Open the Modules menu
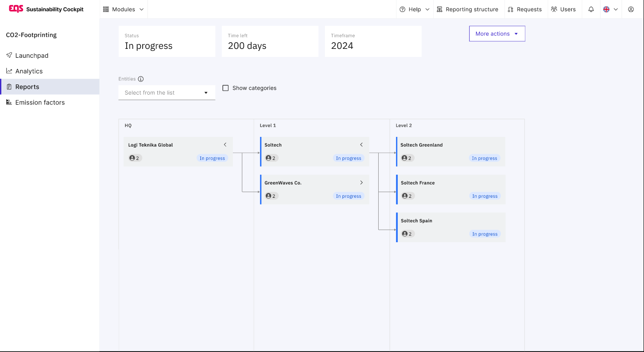This screenshot has height=352, width=644. tap(124, 9)
